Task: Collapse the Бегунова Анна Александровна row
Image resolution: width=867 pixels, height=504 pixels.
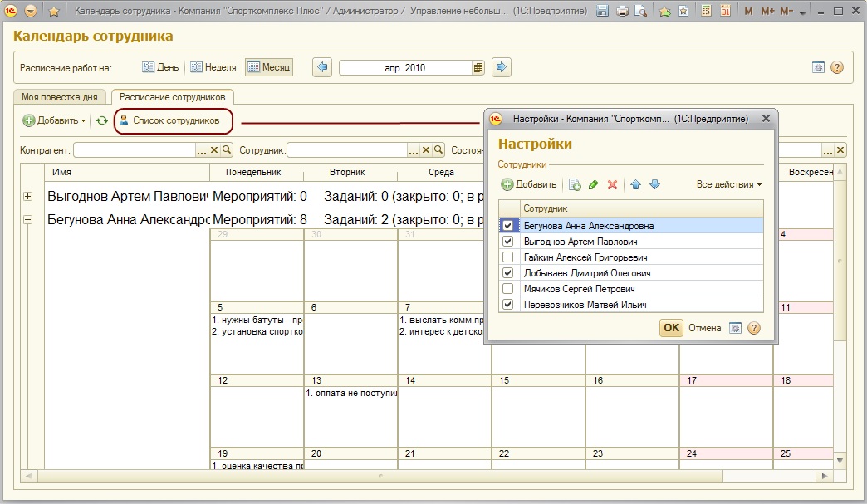Action: coord(28,219)
